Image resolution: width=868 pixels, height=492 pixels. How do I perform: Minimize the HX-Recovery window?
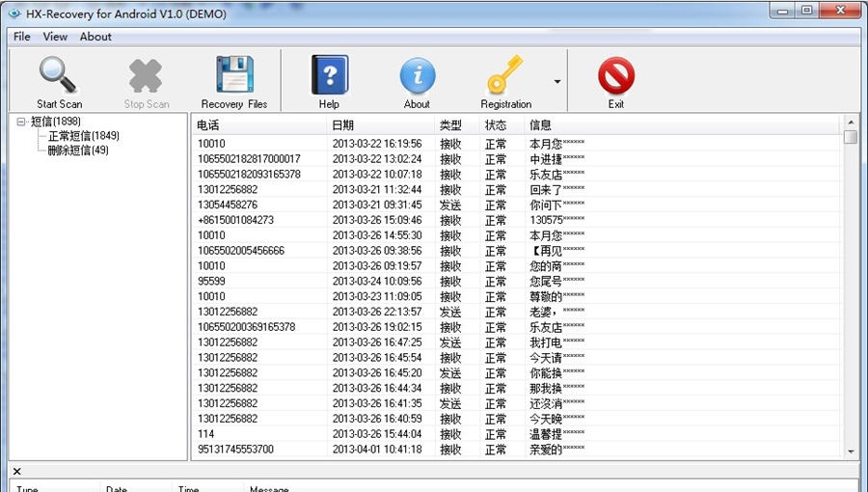[783, 10]
